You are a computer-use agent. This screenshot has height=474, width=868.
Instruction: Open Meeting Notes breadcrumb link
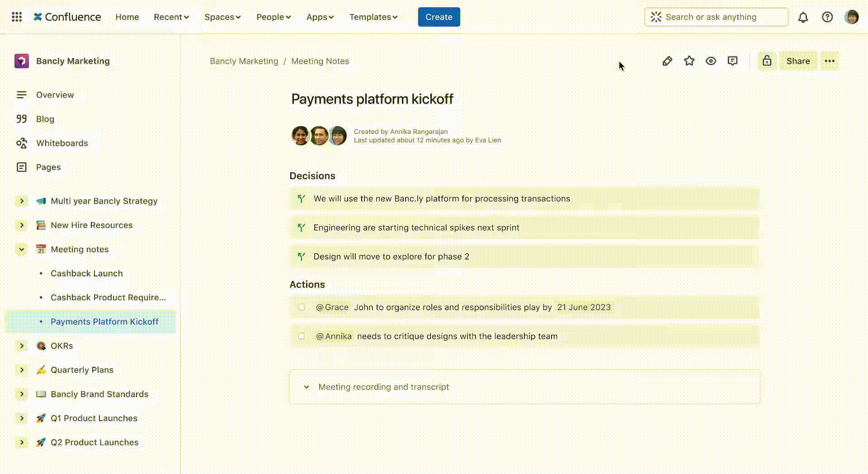point(320,61)
